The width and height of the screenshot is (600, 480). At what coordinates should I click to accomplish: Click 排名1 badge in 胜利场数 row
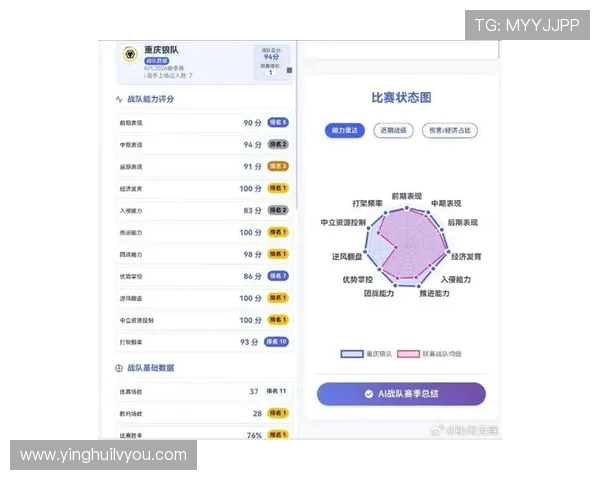point(278,413)
